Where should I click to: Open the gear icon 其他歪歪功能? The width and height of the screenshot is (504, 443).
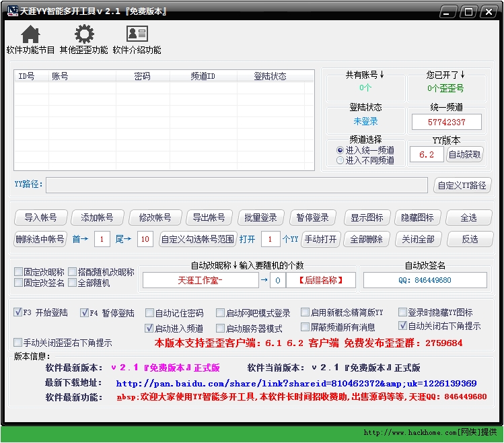[x=83, y=34]
